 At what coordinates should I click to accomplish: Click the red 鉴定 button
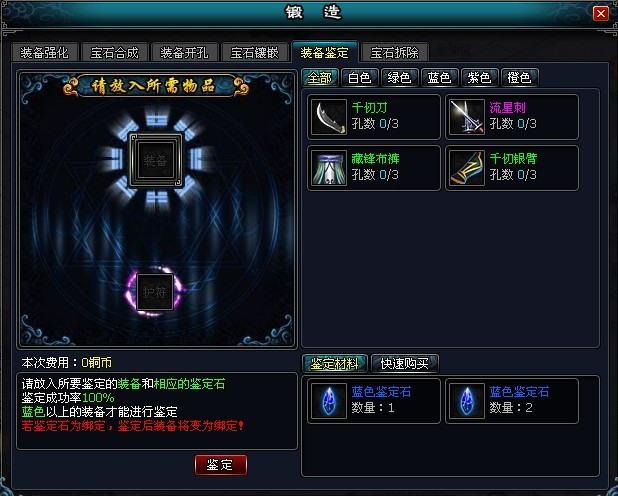(221, 465)
